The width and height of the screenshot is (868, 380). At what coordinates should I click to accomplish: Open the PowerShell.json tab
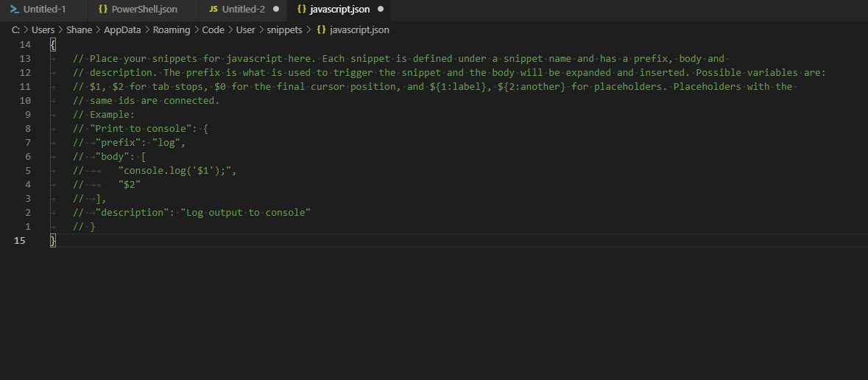(x=144, y=10)
